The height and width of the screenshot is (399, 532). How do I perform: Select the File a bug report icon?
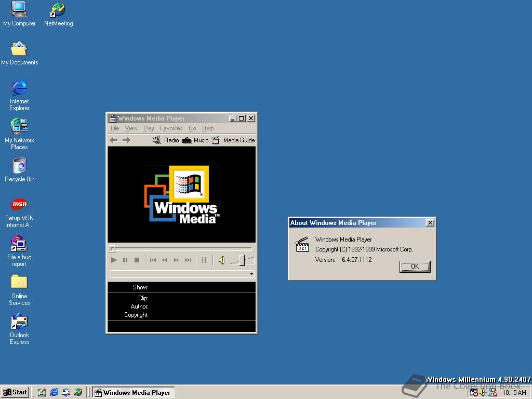19,251
